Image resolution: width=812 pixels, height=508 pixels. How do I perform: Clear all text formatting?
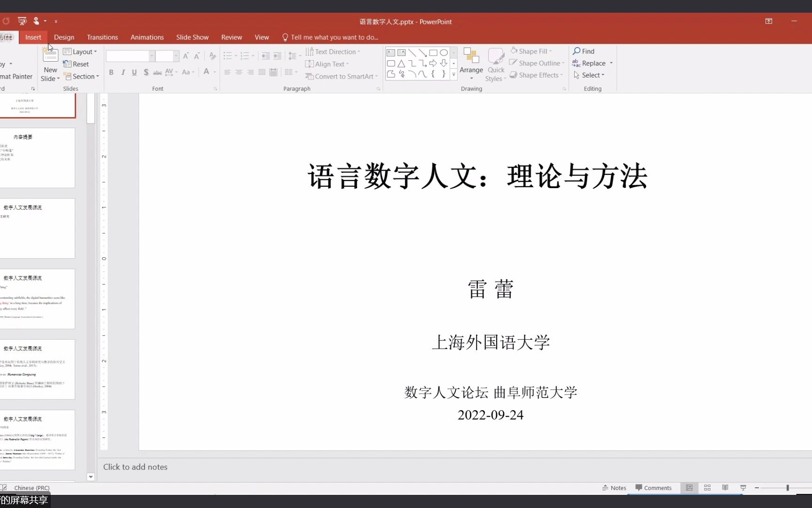coord(212,56)
